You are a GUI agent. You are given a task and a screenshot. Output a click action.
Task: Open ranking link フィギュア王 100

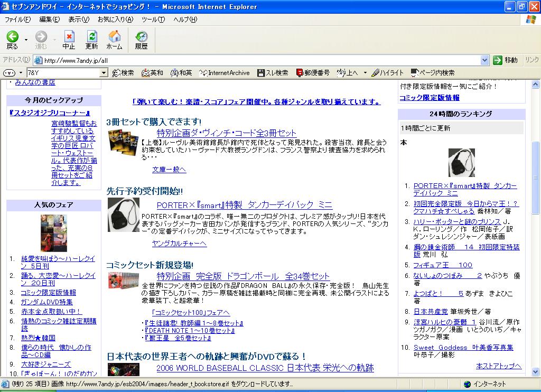click(443, 265)
